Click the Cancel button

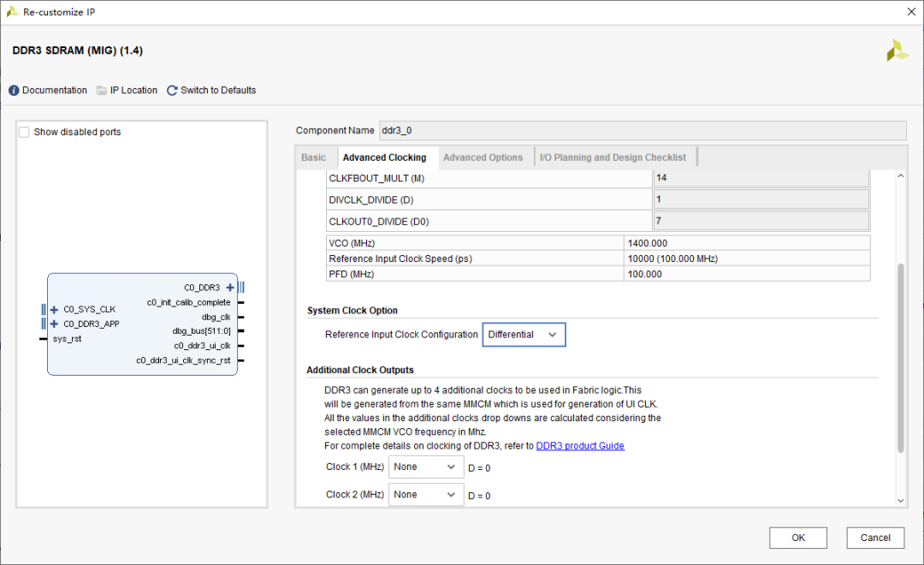(x=875, y=538)
